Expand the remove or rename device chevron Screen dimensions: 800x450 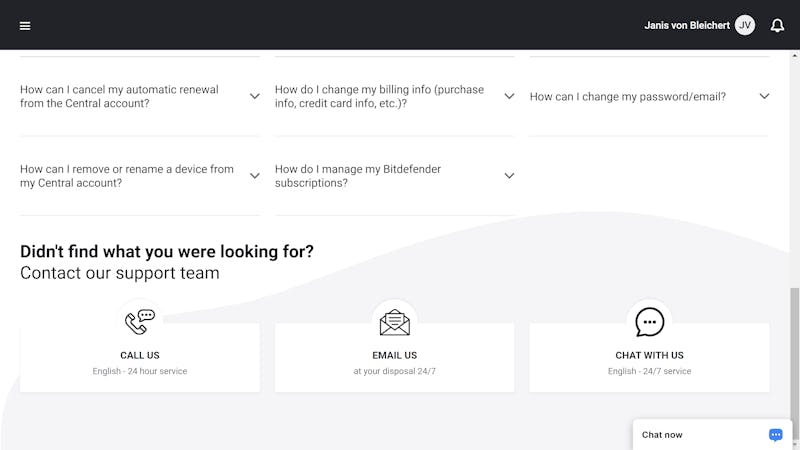click(255, 176)
